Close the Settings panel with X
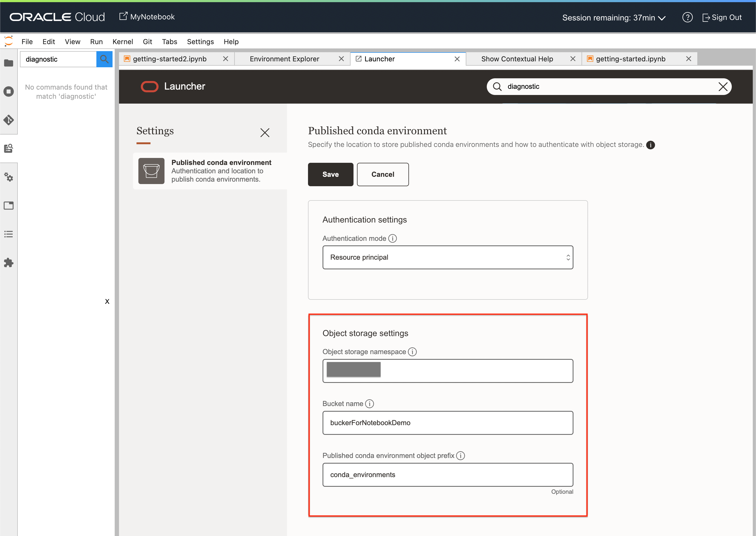Viewport: 756px width, 536px height. (265, 133)
